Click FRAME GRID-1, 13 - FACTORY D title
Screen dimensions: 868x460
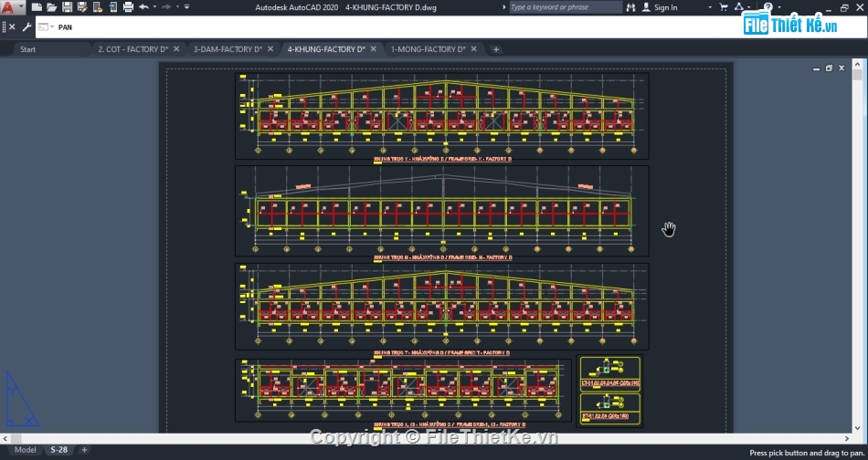point(450,424)
